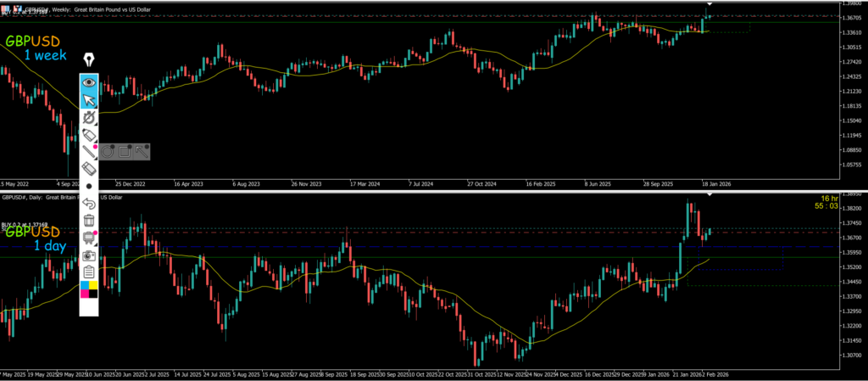The width and height of the screenshot is (868, 381).
Task: Open the whiteboard screen tool
Action: point(89,238)
